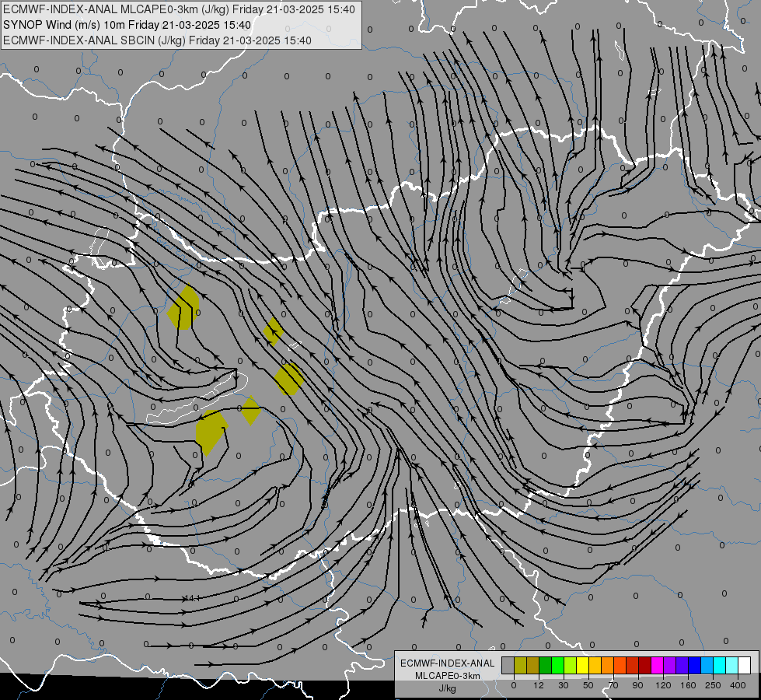Select the pure yellow legend swatch
Screen dimensions: 761x700
[x=582, y=666]
